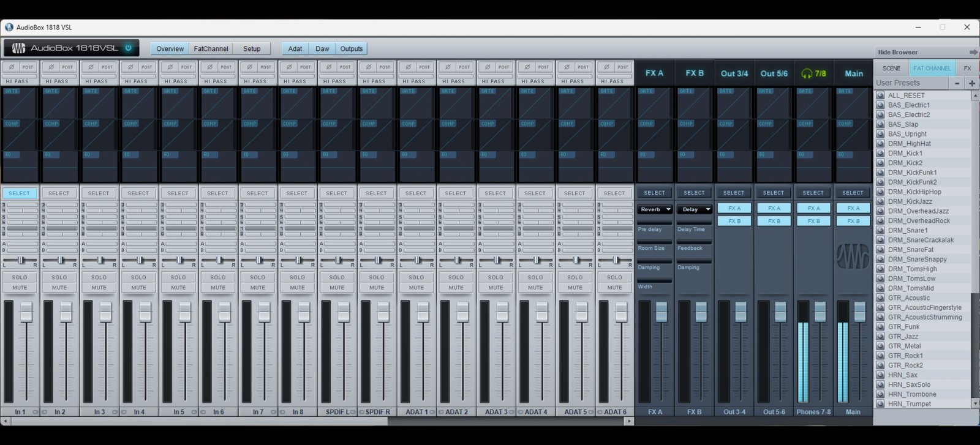The image size is (980, 445).
Task: Mute the In 1 channel
Action: 20,288
